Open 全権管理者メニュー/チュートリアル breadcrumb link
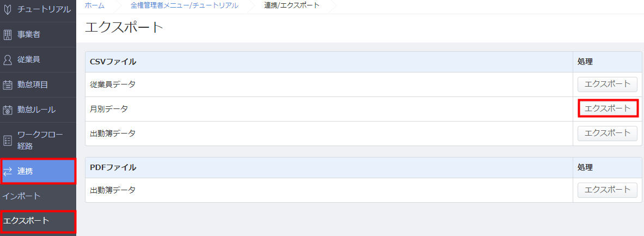Viewport: 644px width, 236px height. pos(185,5)
